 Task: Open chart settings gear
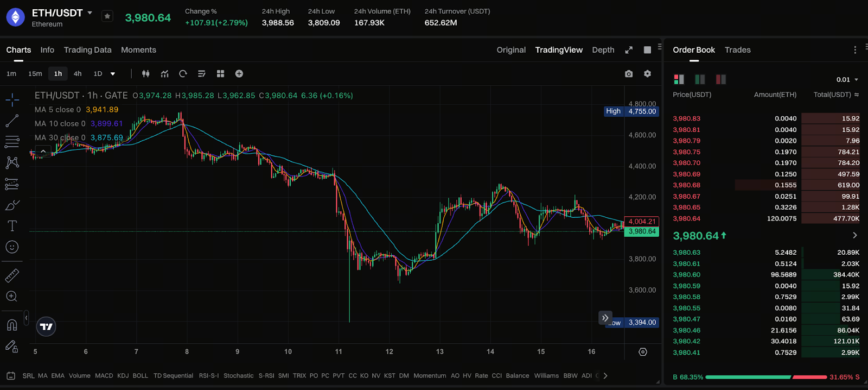647,74
